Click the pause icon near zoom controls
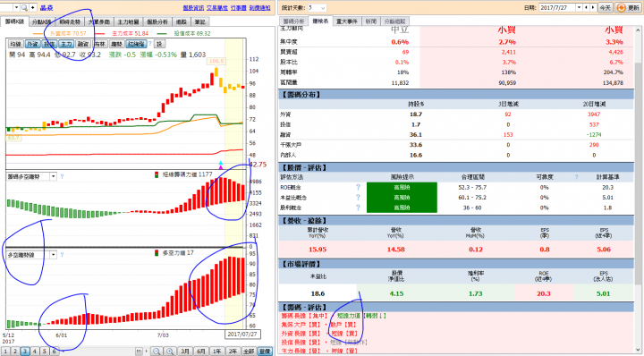 139,352
